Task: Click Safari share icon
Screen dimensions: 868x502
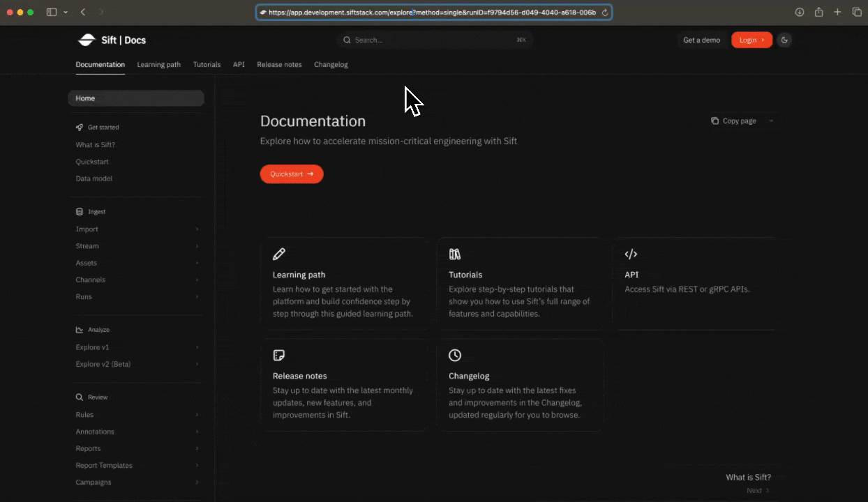Action: coord(819,12)
